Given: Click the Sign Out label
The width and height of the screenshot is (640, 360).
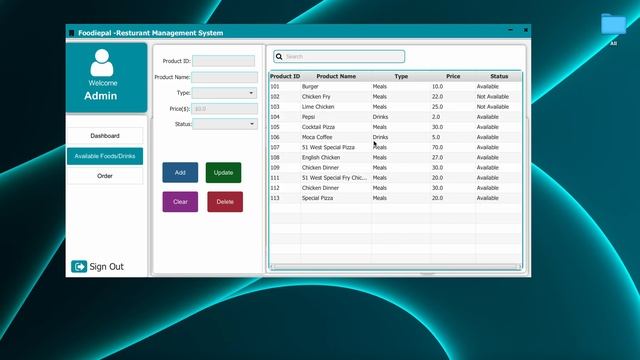Looking at the screenshot, I should (106, 267).
